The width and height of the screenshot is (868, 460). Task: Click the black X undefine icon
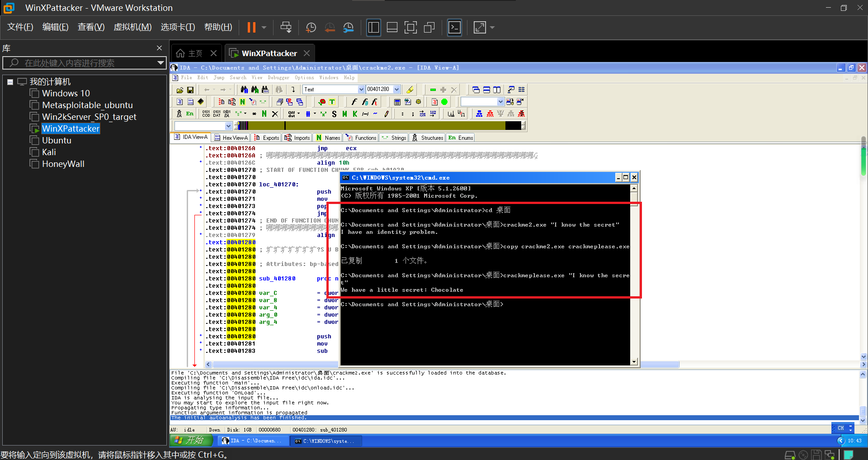click(x=275, y=114)
